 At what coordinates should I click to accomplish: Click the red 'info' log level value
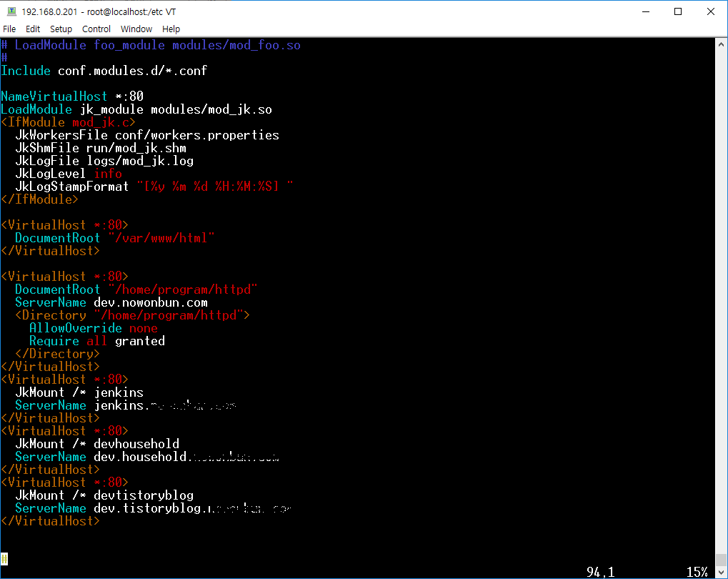click(108, 174)
